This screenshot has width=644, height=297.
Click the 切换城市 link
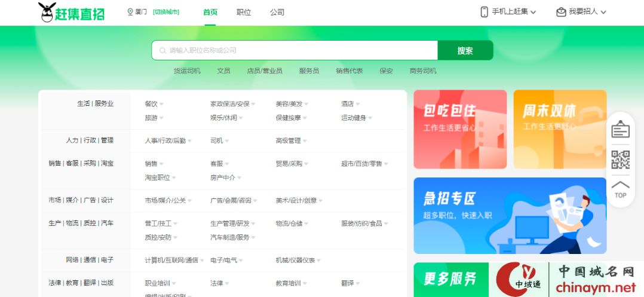[x=166, y=12]
